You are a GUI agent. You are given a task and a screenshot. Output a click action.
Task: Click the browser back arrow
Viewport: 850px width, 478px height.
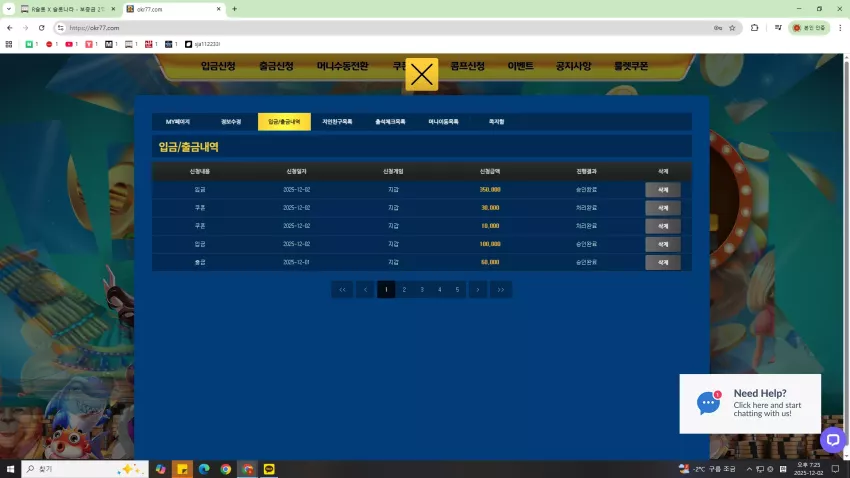[x=10, y=28]
